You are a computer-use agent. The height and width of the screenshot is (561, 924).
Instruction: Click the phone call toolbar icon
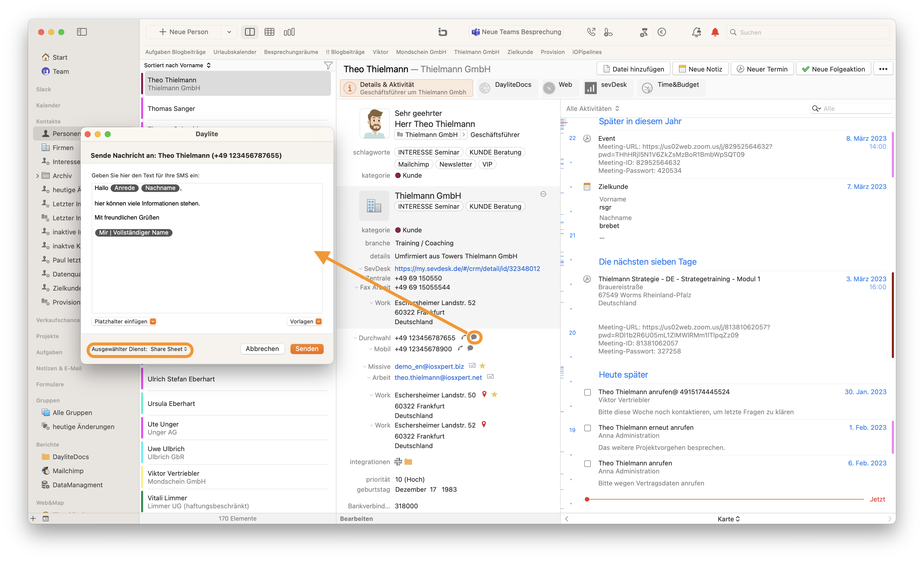tap(591, 32)
